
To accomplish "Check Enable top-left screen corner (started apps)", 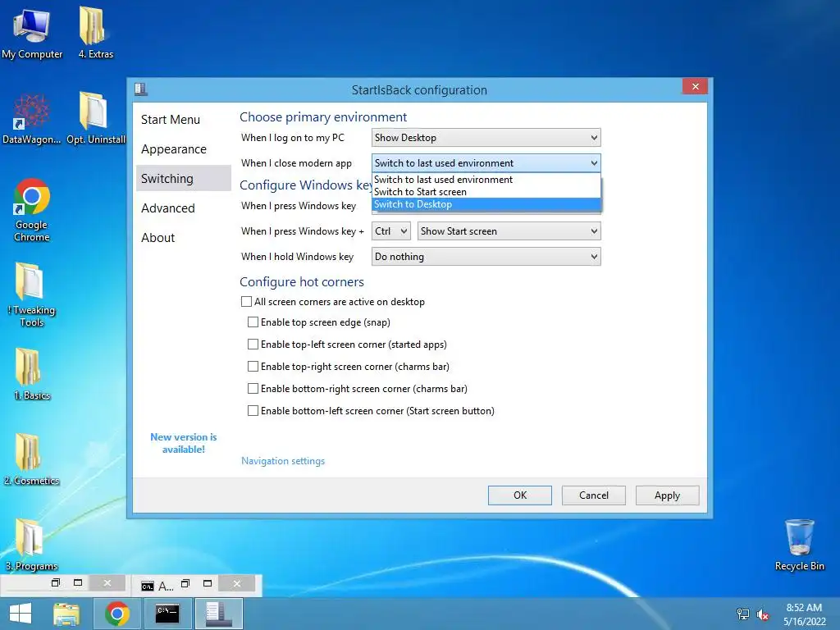I will [253, 344].
